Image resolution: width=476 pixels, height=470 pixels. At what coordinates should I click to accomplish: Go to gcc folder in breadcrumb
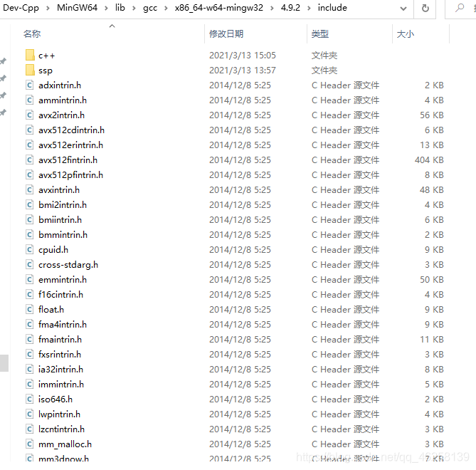150,9
